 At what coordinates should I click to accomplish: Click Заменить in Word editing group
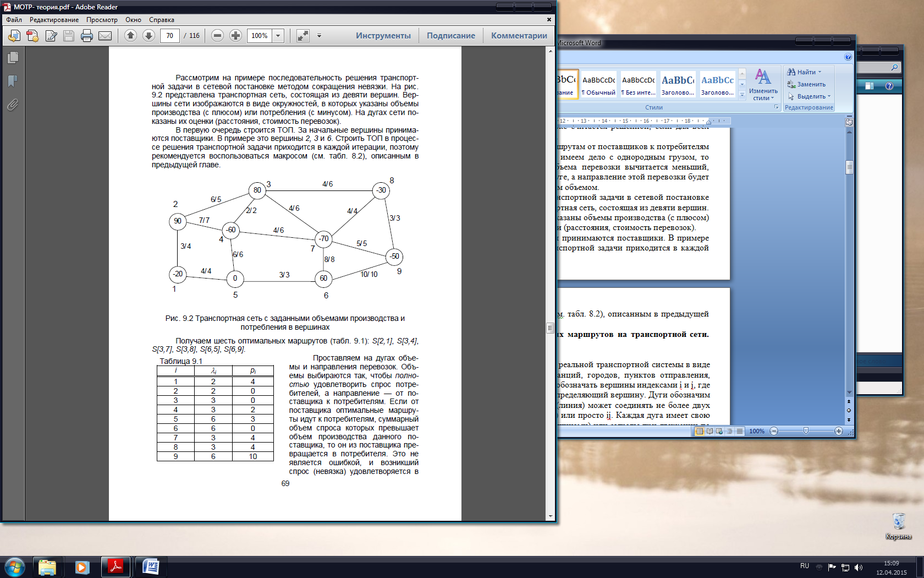pos(806,84)
